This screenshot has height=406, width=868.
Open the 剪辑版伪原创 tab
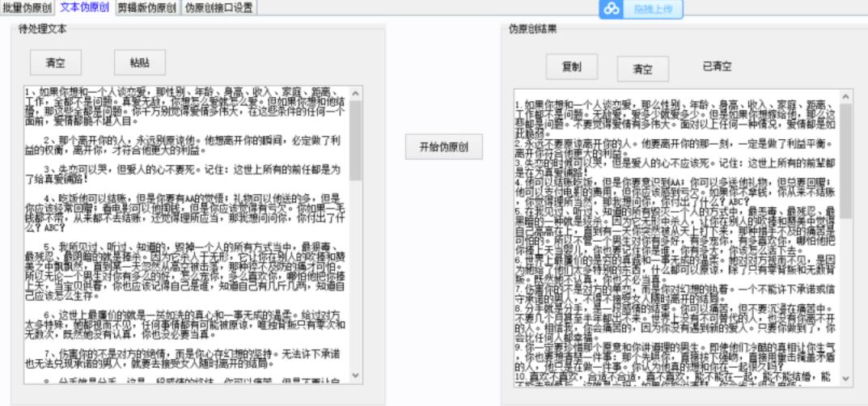pos(146,8)
